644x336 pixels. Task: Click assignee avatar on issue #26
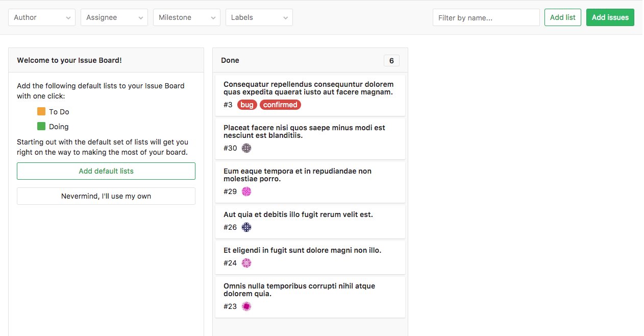[x=246, y=227]
